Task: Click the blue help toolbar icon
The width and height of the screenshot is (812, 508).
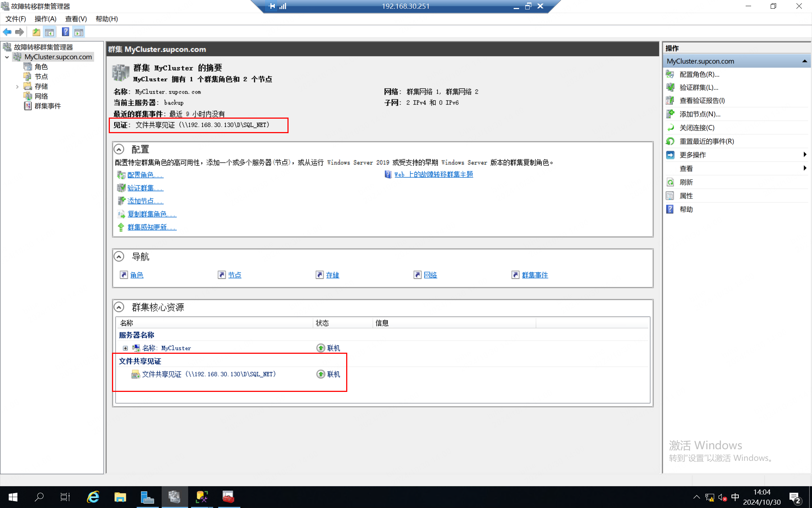Action: pyautogui.click(x=65, y=32)
